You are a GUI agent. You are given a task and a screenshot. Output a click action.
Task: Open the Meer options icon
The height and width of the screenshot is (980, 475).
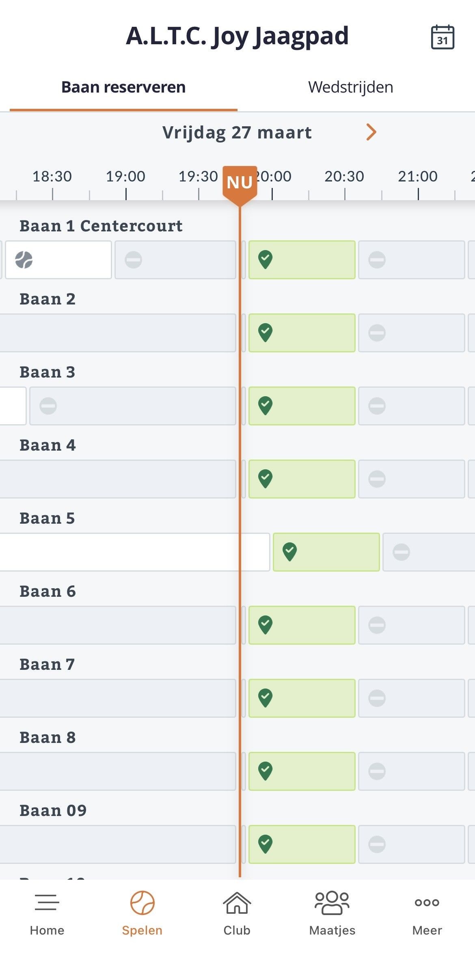coord(427,902)
